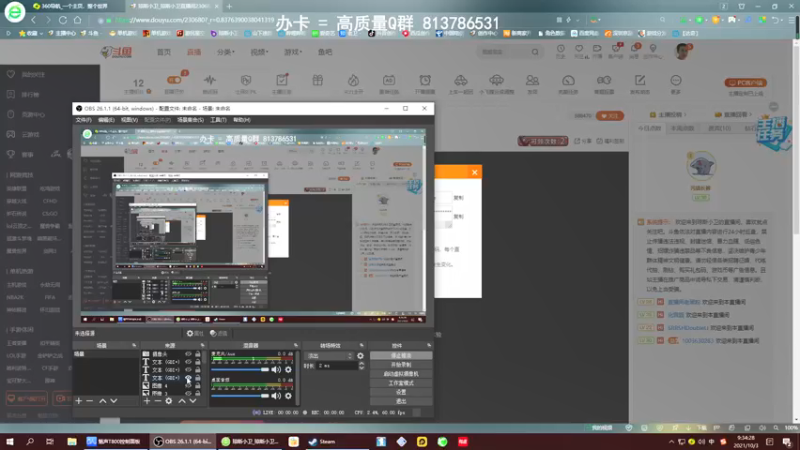This screenshot has height=450, width=800.
Task: Mute the 桌面音频 audio channel
Action: pyautogui.click(x=276, y=395)
